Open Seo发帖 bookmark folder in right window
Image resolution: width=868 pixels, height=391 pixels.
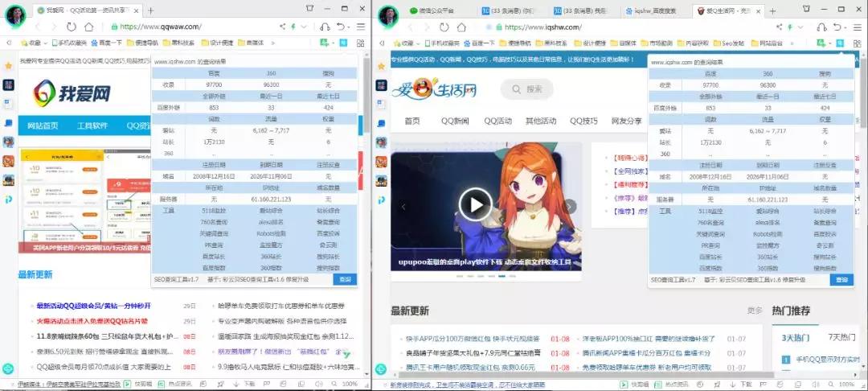click(728, 43)
